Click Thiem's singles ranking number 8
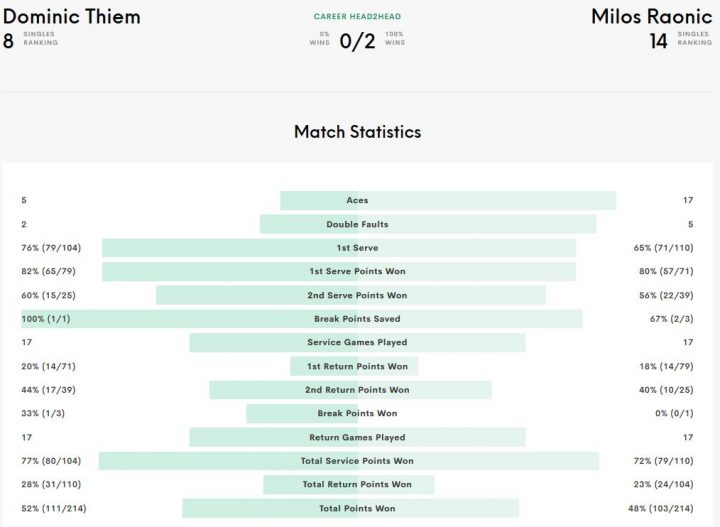This screenshot has width=720, height=527. [x=8, y=41]
